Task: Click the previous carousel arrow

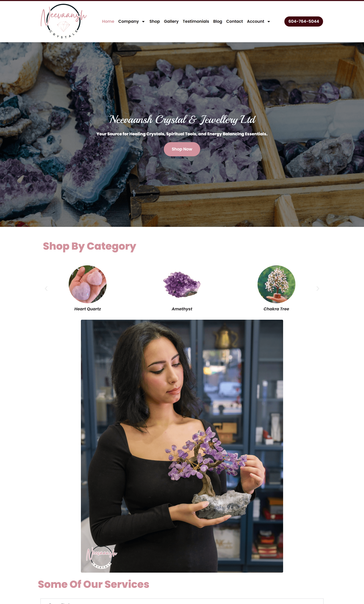Action: point(46,288)
